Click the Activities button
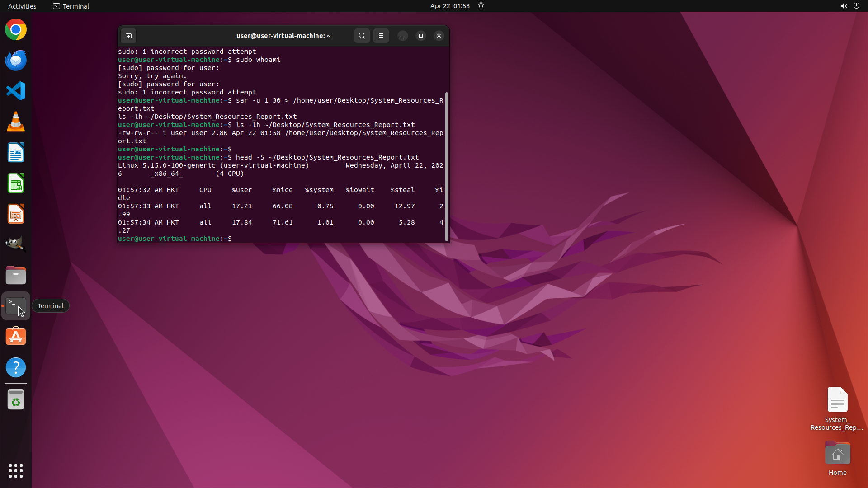This screenshot has width=868, height=488. [22, 6]
